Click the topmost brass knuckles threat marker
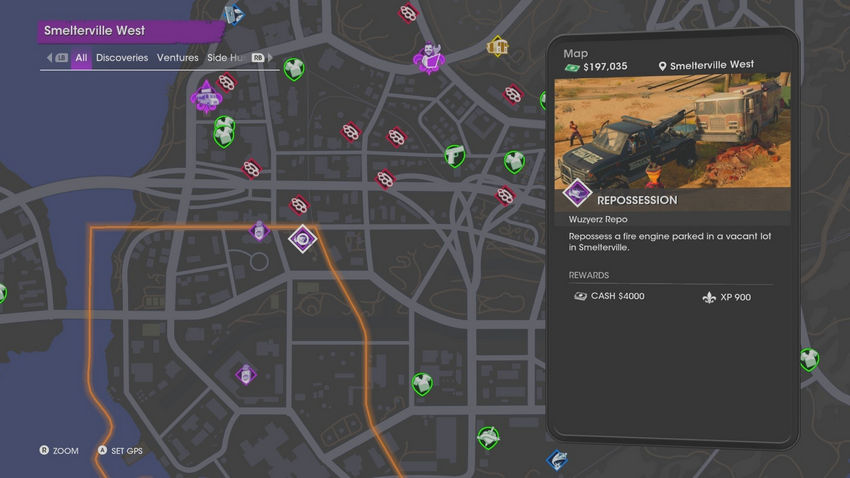The image size is (850, 478). pyautogui.click(x=408, y=13)
